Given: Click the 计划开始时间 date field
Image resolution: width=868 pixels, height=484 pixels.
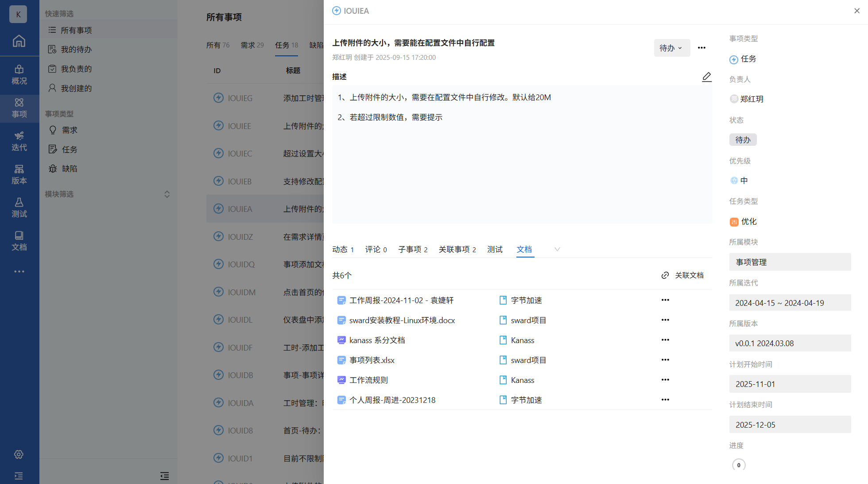Looking at the screenshot, I should 790,384.
